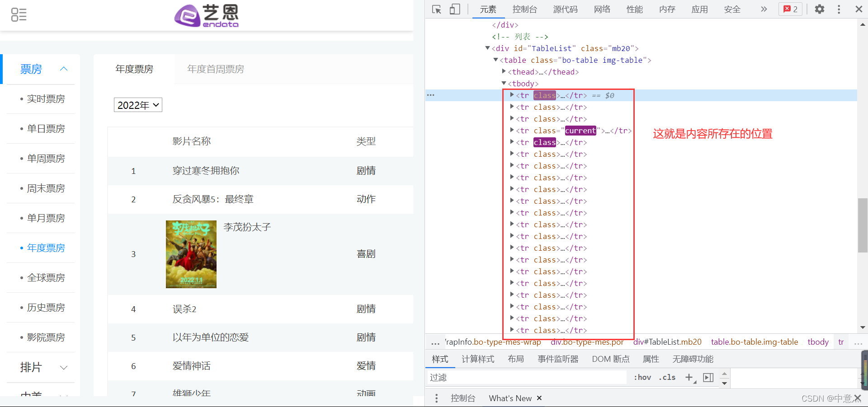The image size is (868, 407).
Task: Go to 影院票房 in sidebar
Action: (46, 337)
